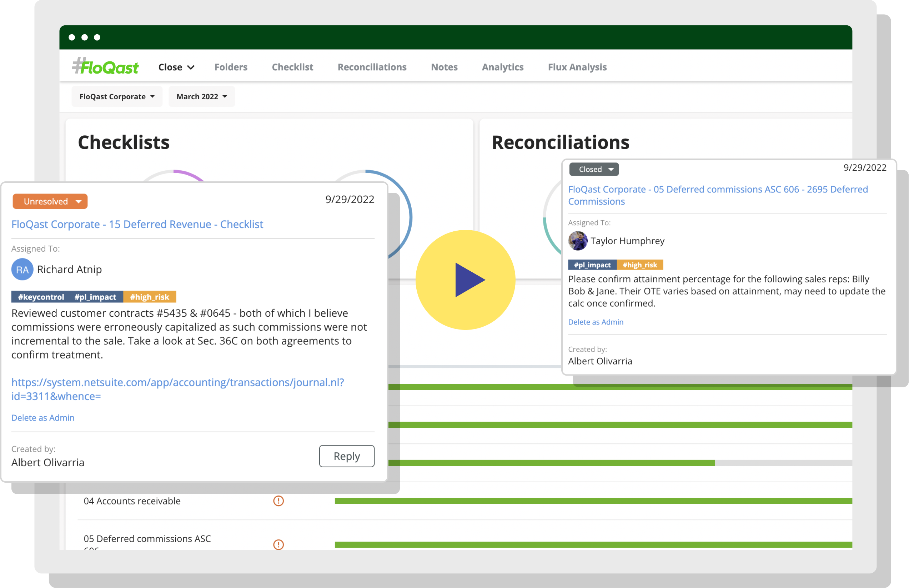909x588 pixels.
Task: Open the Reconciliations tab
Action: [372, 67]
